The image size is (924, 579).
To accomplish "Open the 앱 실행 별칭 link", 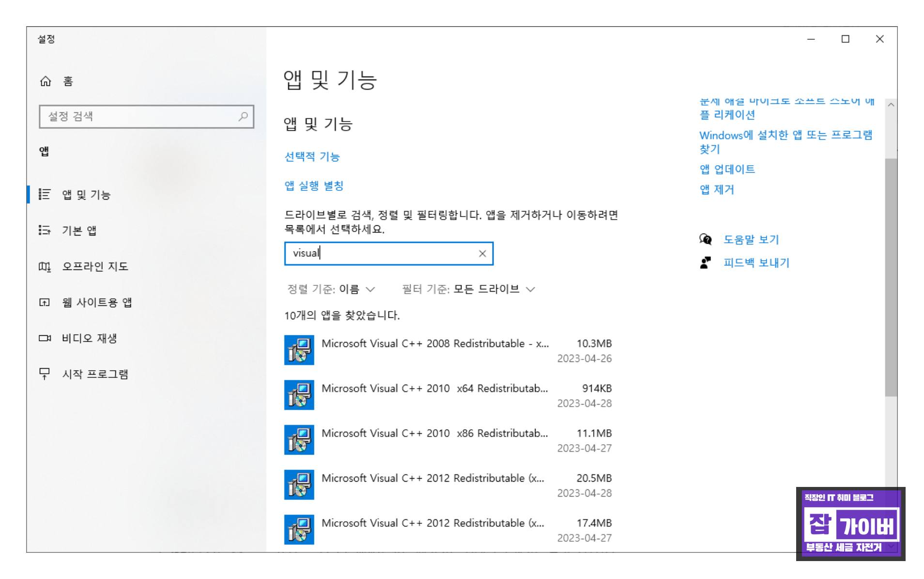I will coord(314,186).
